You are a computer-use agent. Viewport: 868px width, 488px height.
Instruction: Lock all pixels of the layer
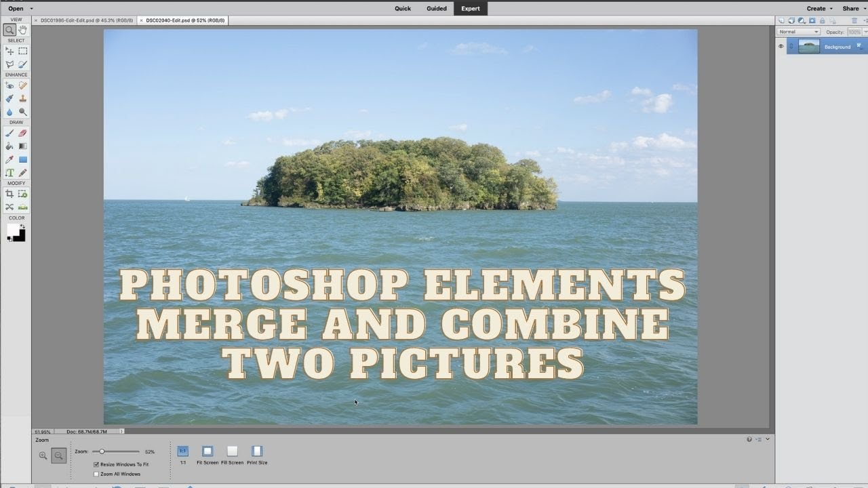coord(822,20)
